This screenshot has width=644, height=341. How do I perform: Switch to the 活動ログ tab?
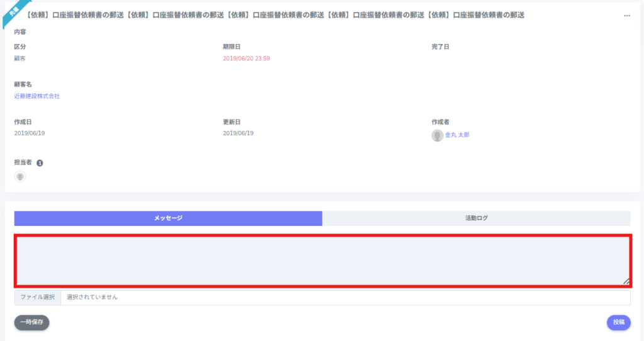tap(476, 218)
